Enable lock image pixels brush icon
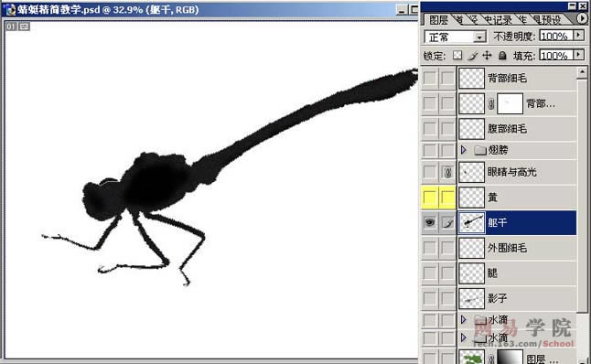This screenshot has height=364, width=591. coord(472,56)
